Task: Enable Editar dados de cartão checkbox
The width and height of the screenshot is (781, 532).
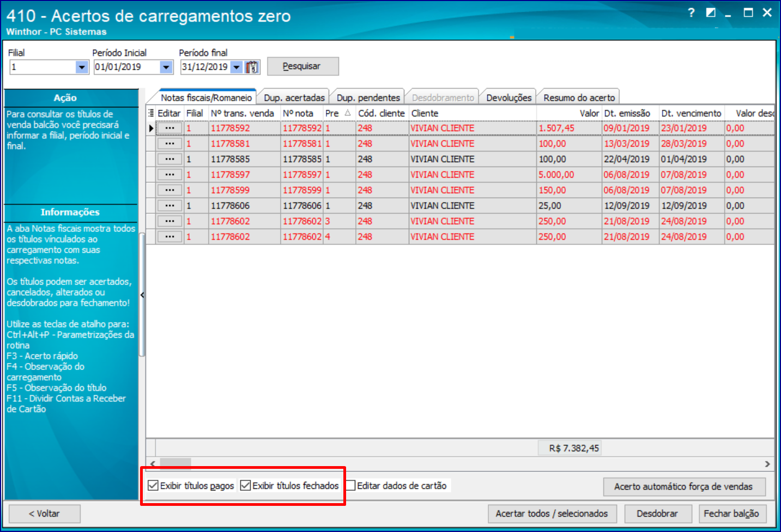Action: 350,485
